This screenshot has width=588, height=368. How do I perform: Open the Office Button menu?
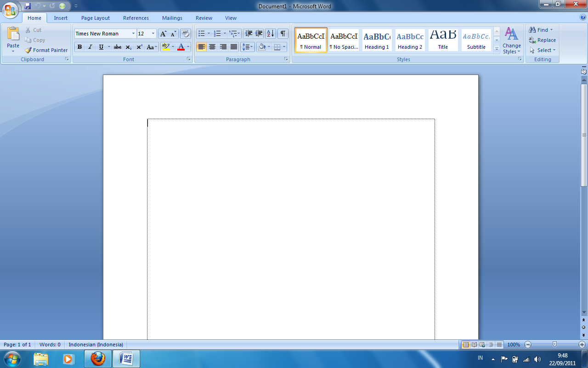10,10
